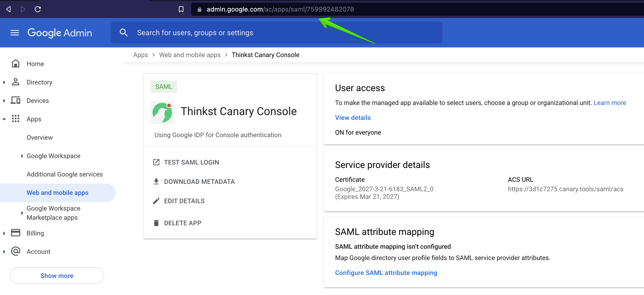644x295 pixels.
Task: Click the SAML attribute mapping heading
Action: (385, 232)
